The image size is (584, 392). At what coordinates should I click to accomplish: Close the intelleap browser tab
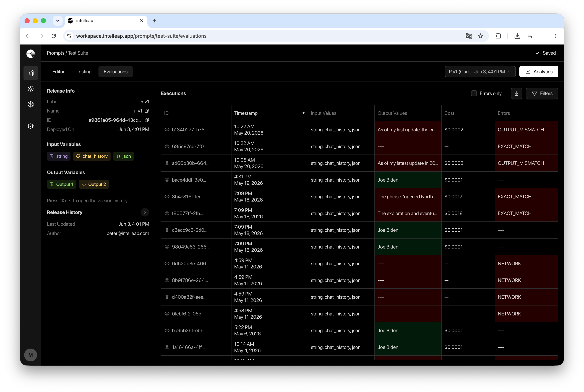142,21
